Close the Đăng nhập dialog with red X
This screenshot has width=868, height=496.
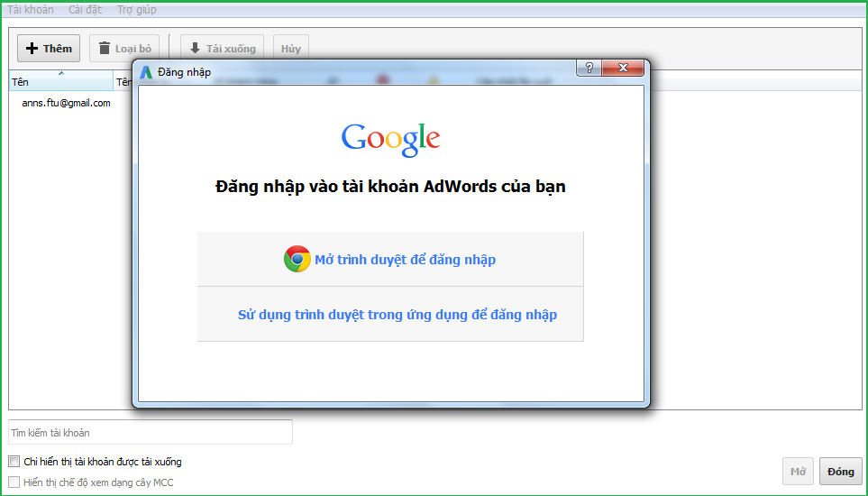(624, 69)
